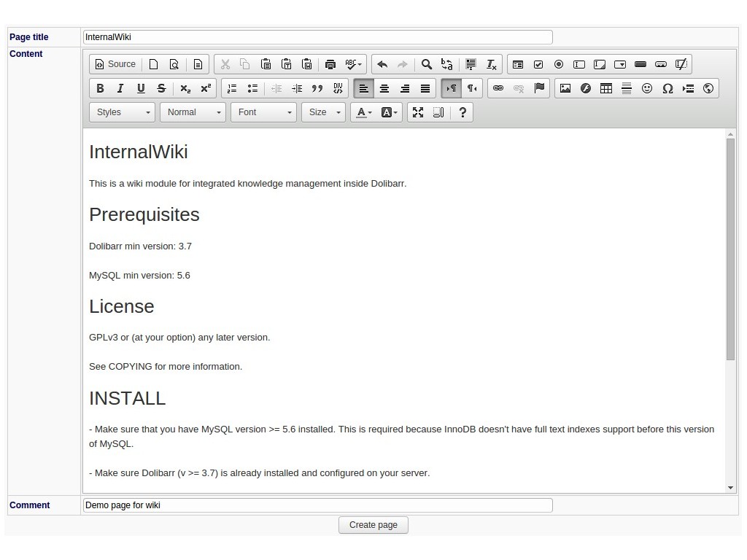Insert an image
Screen dimensions: 747x560
(565, 88)
